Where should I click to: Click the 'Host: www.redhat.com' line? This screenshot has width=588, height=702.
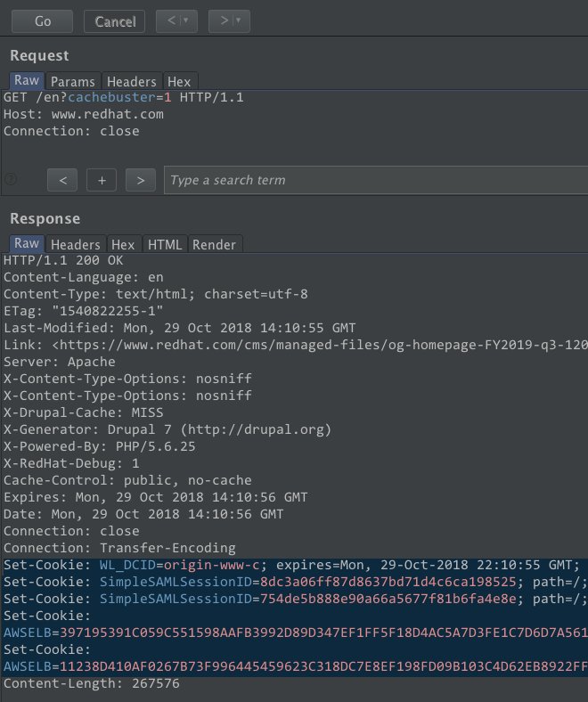pyautogui.click(x=84, y=114)
